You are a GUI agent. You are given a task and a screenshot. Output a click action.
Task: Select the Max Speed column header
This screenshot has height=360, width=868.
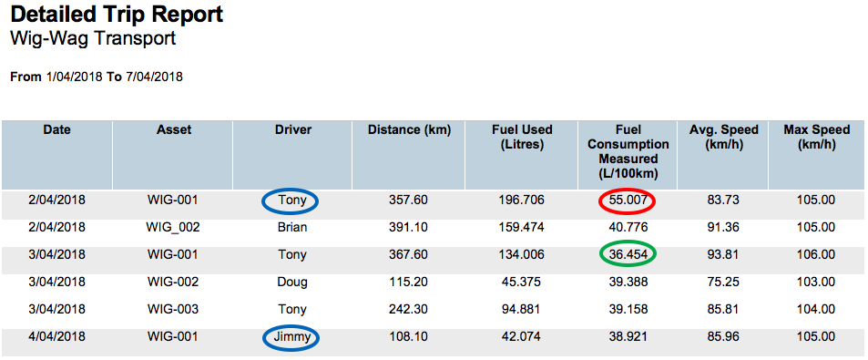(816, 138)
